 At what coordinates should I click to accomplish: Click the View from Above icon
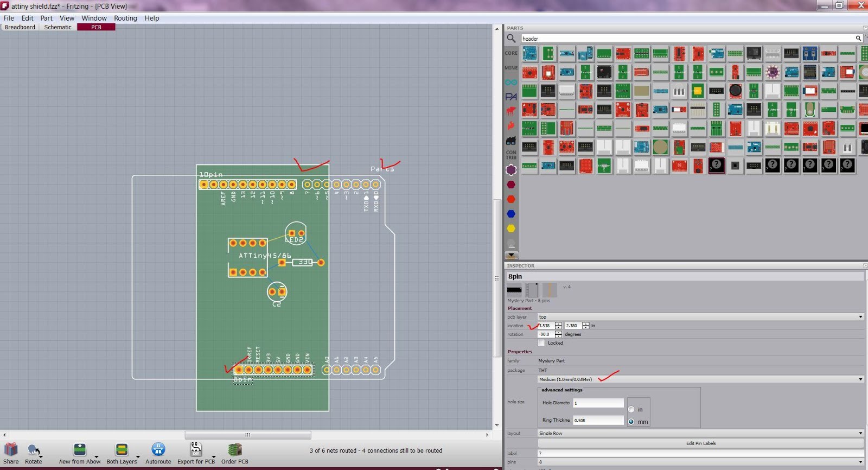[x=80, y=449]
